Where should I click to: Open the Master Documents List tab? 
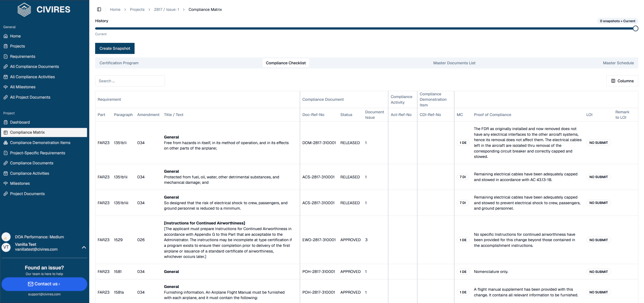pos(454,63)
